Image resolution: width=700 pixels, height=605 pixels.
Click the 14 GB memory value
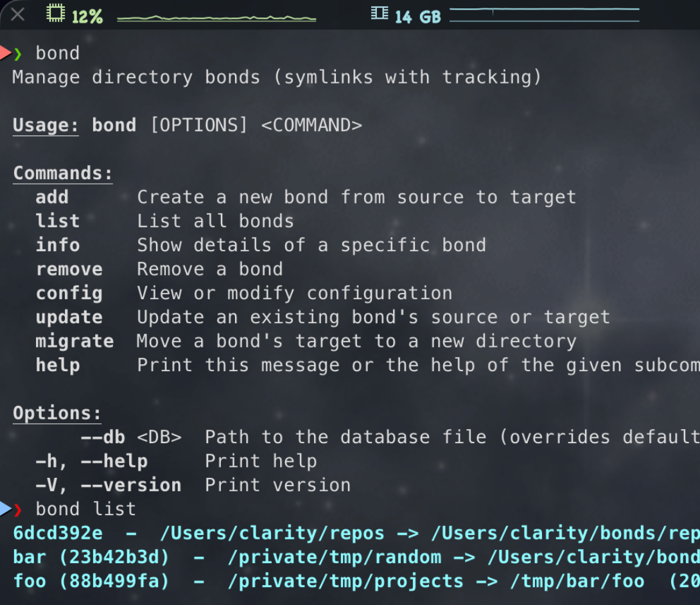pyautogui.click(x=418, y=17)
